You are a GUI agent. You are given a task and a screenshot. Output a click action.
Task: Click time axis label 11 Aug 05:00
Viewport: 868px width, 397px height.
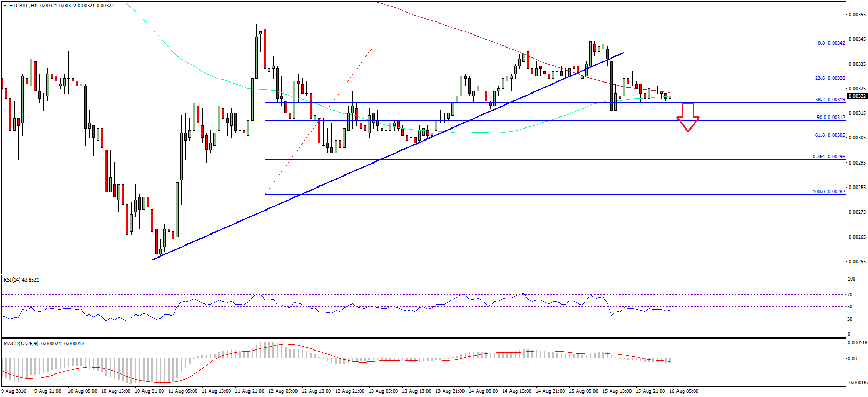[x=183, y=391]
